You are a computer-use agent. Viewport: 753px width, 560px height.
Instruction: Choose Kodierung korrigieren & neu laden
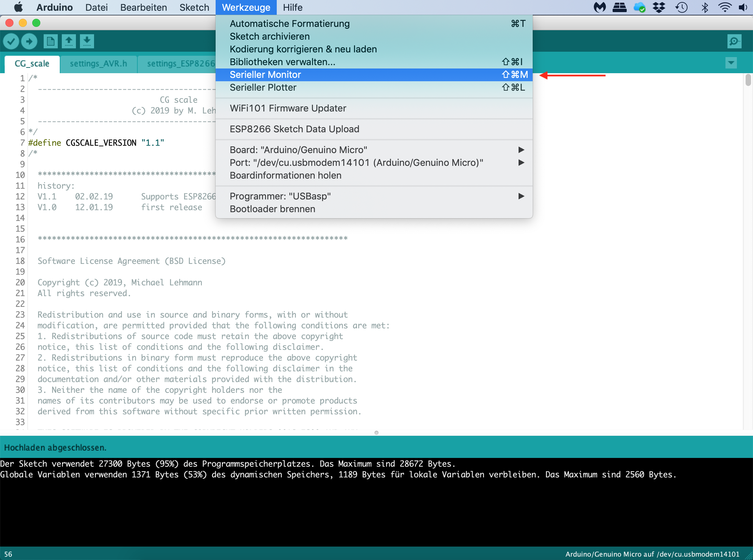coord(374,49)
